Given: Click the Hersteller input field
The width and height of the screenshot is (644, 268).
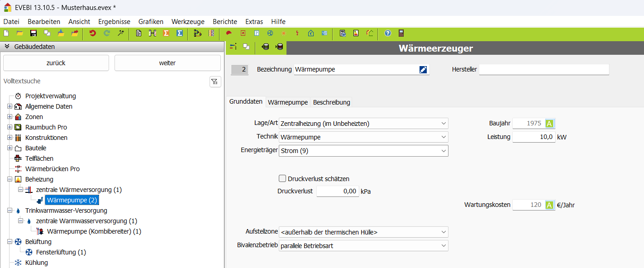Looking at the screenshot, I should [x=544, y=70].
